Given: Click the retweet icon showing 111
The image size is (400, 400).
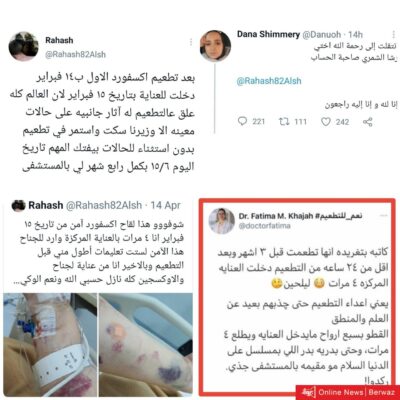Looking at the screenshot, I should pyautogui.click(x=283, y=122).
